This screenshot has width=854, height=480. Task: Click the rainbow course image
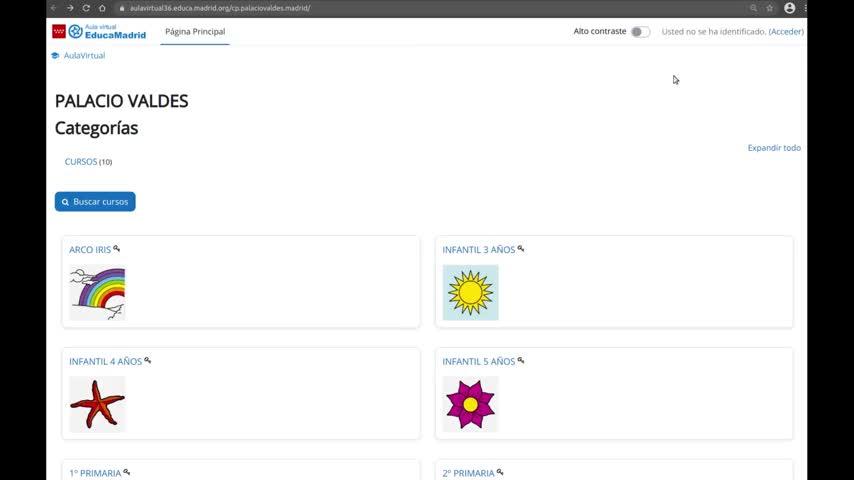pos(97,293)
